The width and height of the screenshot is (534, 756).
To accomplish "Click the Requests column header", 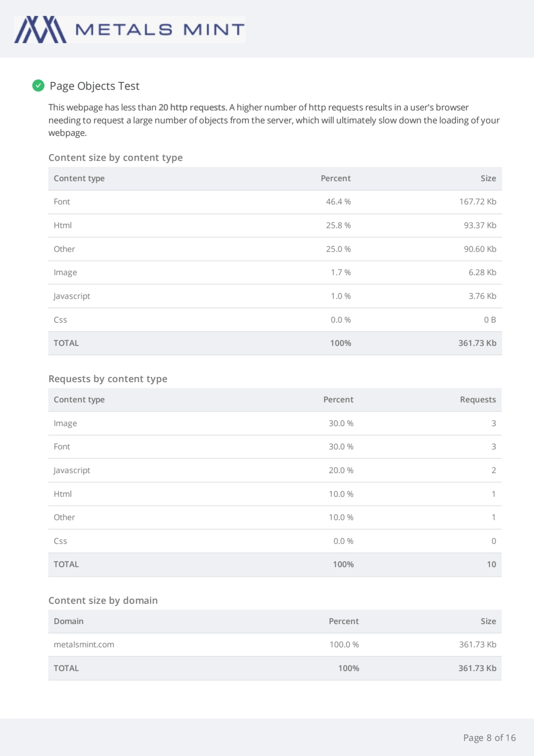I will (x=477, y=400).
